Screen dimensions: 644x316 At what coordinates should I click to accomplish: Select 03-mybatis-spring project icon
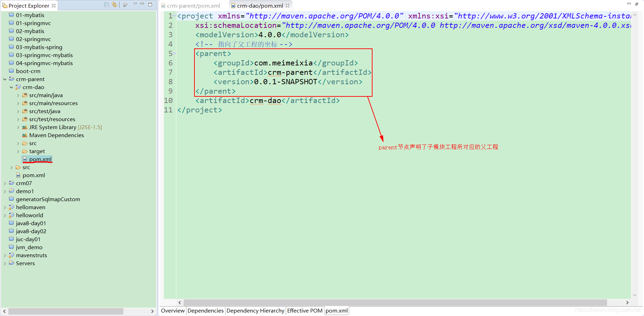(11, 47)
